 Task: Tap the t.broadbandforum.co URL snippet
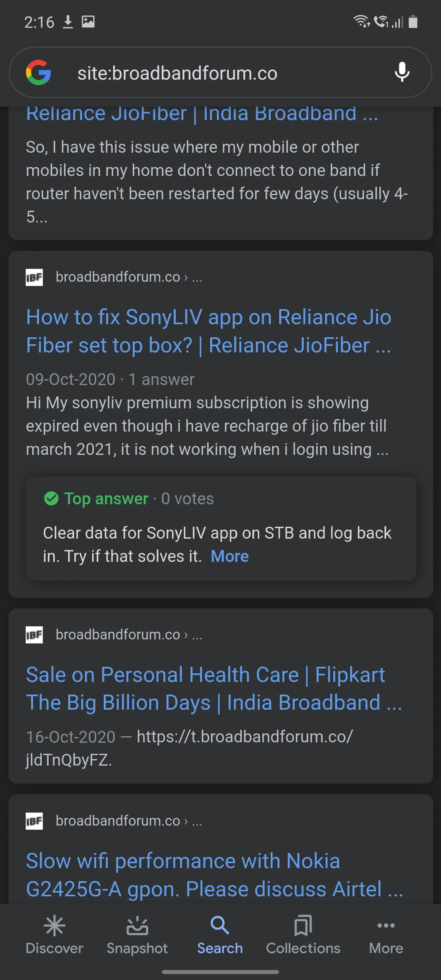point(245,737)
